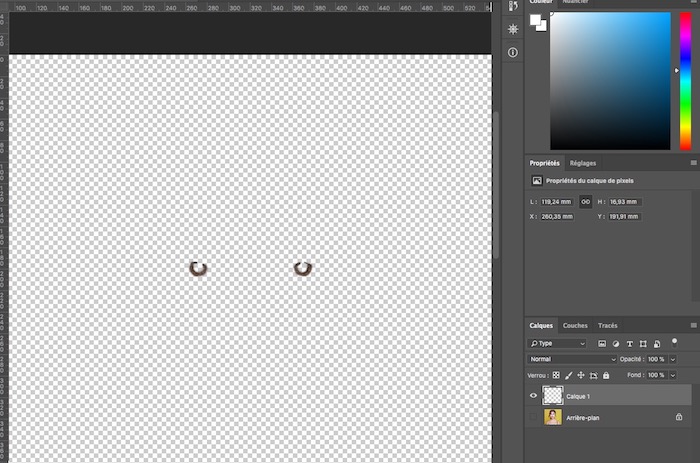Click the L width field 119,24 mm
This screenshot has height=463, width=700.
[x=557, y=202]
